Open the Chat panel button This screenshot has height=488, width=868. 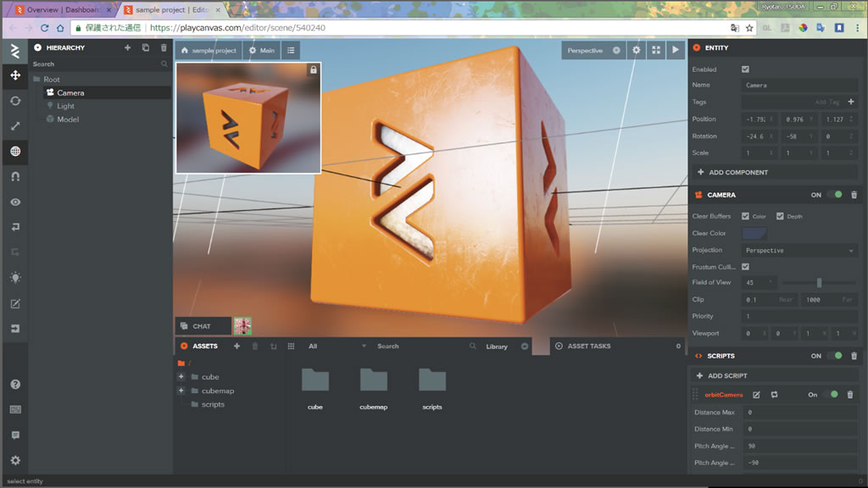coord(203,326)
